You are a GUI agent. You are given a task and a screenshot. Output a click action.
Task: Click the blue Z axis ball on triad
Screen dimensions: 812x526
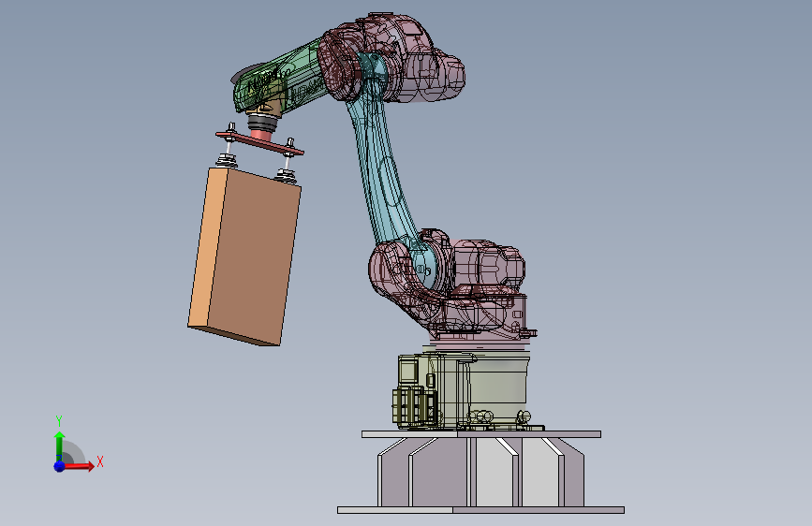[x=60, y=466]
